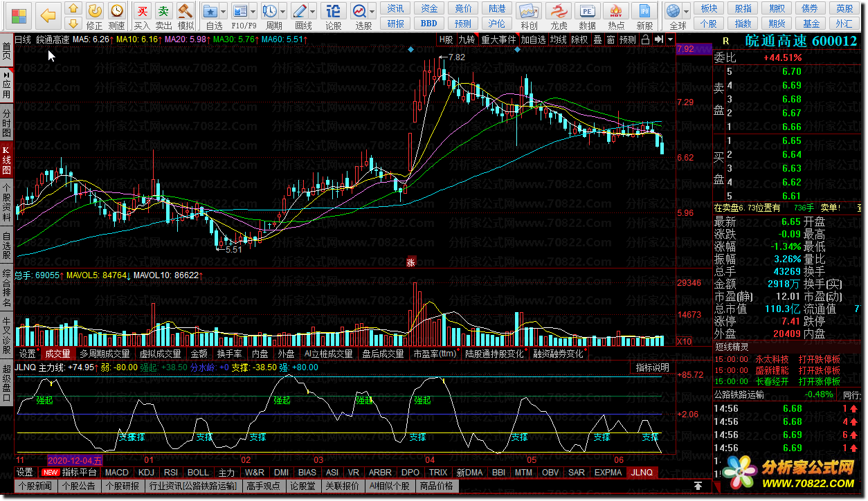Expand the 周期 dropdown arrow
The height and width of the screenshot is (501, 868).
[x=283, y=12]
